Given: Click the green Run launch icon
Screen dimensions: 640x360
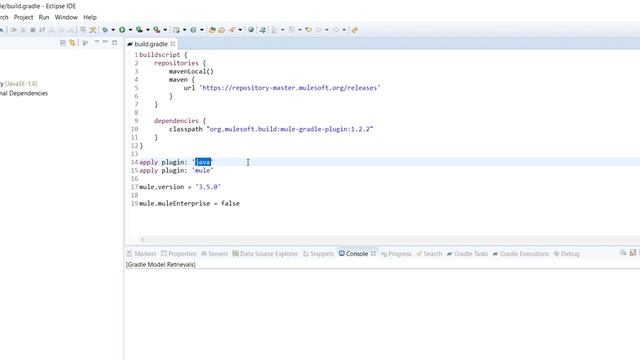Looking at the screenshot, I should point(122,30).
